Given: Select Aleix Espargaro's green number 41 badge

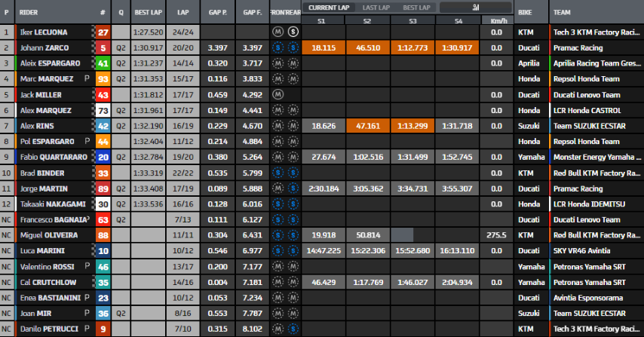Looking at the screenshot, I should tap(103, 63).
